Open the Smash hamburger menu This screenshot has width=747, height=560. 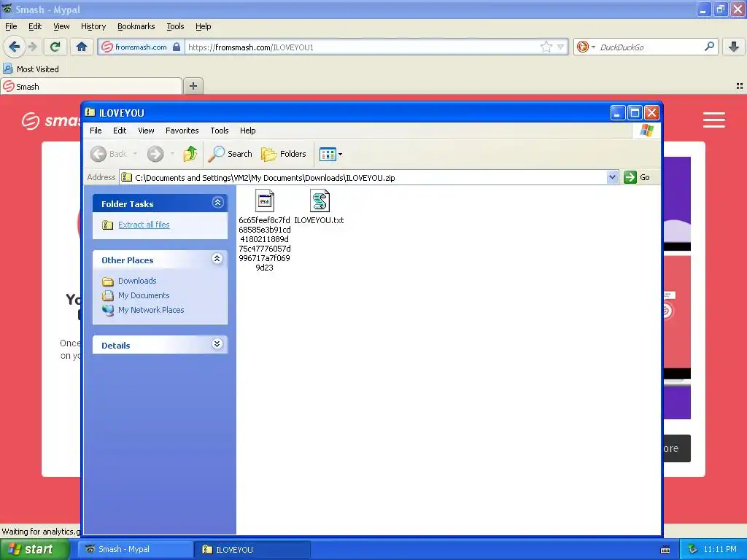(x=713, y=120)
